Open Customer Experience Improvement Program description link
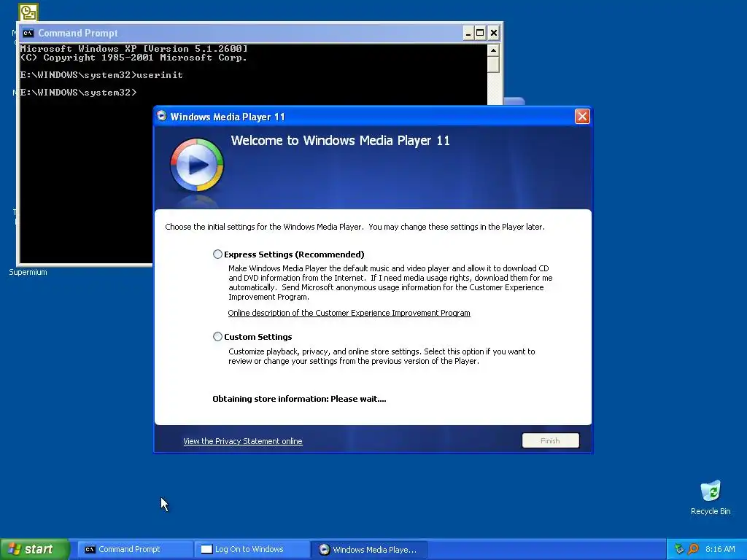 (x=349, y=313)
